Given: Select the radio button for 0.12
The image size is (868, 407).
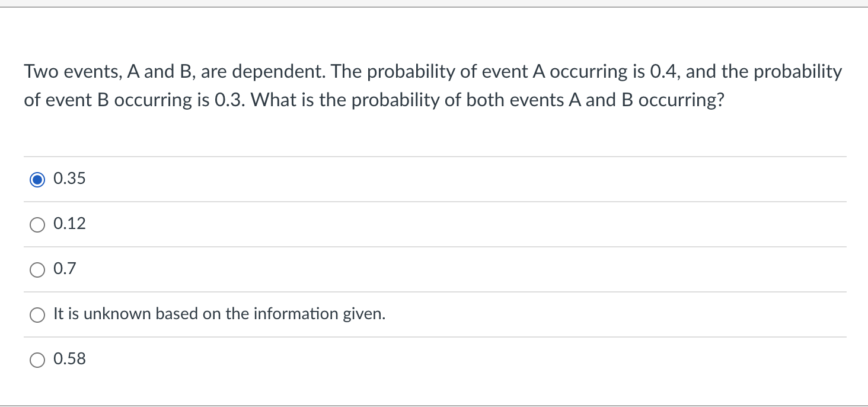Looking at the screenshot, I should [37, 224].
